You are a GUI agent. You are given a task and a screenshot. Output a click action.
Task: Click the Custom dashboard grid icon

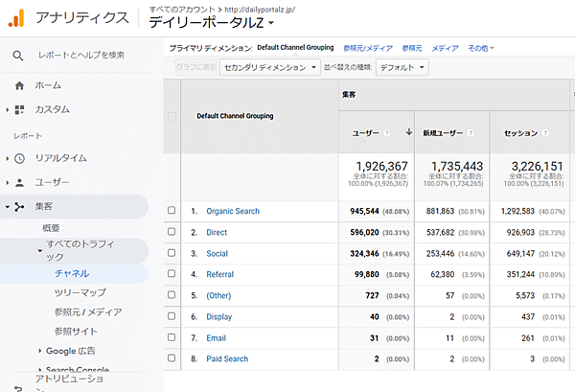19,109
